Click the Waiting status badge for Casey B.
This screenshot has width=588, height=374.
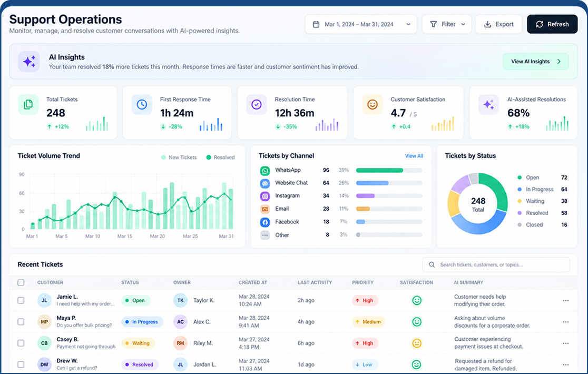click(138, 343)
